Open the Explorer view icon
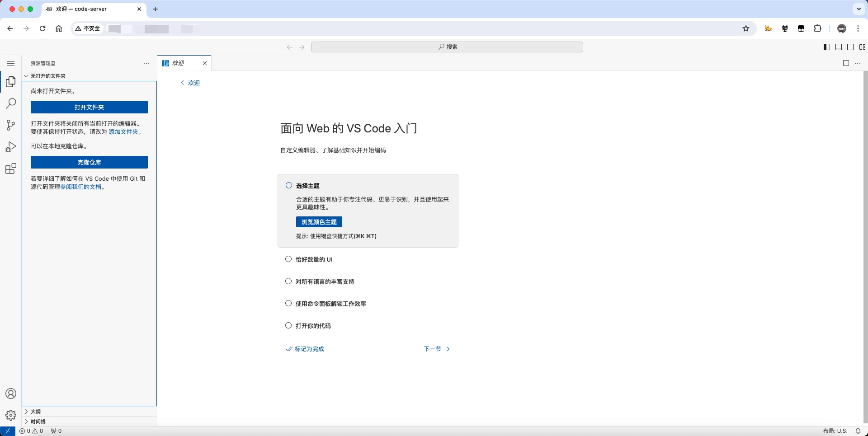 point(11,82)
